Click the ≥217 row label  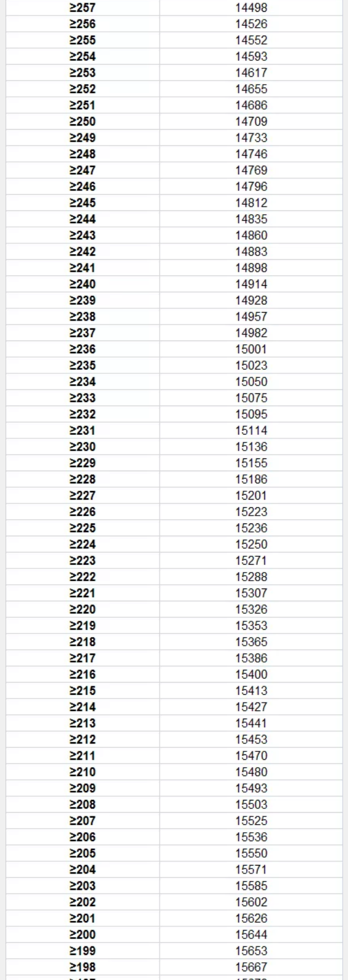coord(82,658)
